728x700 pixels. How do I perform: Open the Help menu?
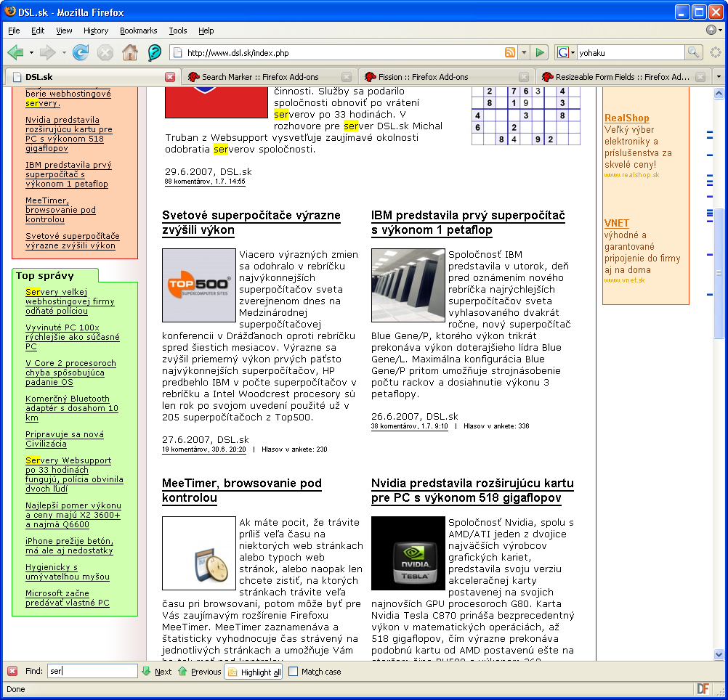pos(206,30)
